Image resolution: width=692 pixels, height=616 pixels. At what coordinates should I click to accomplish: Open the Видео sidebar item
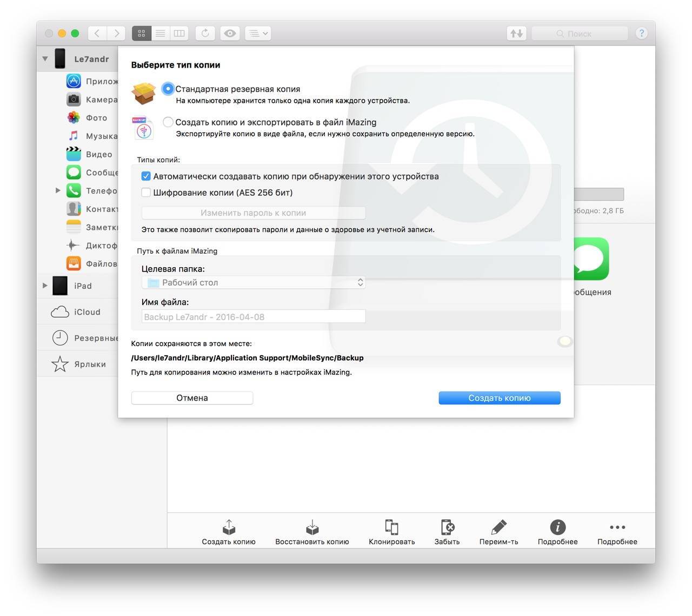click(x=89, y=154)
